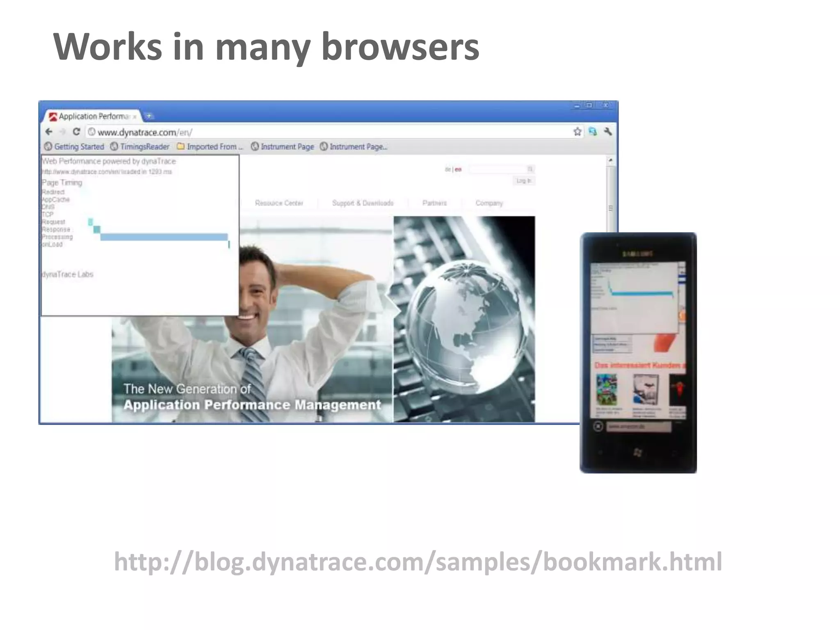Tap the phone browser address bar
The image size is (840, 630).
click(x=639, y=427)
